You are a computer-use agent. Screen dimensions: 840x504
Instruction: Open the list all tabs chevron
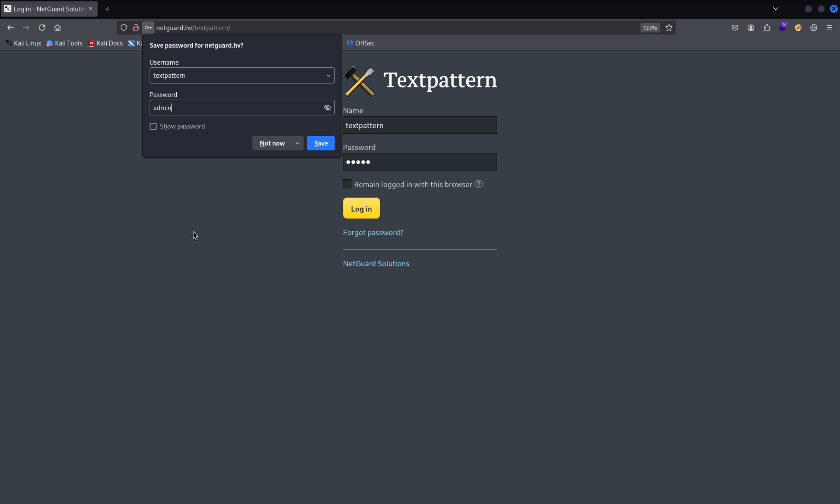775,9
